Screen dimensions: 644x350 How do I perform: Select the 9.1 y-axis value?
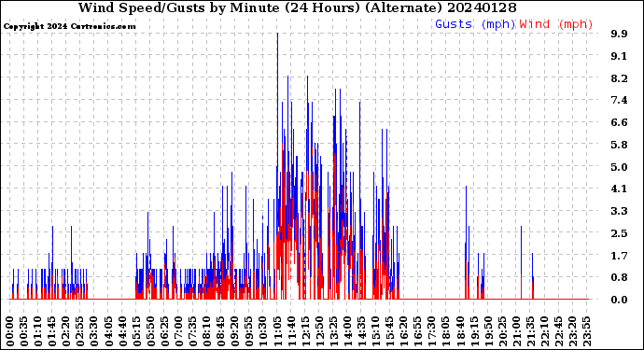[619, 56]
